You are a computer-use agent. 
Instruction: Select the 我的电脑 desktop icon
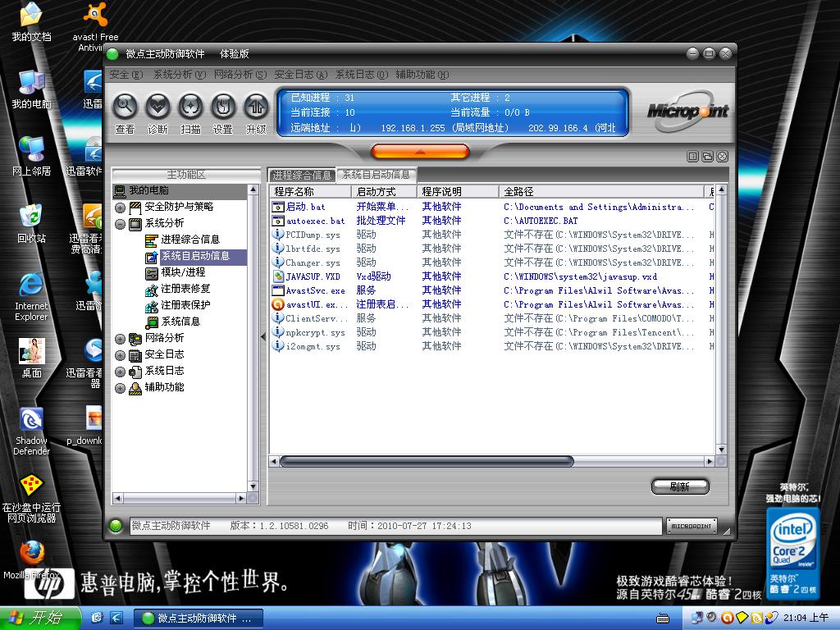click(x=31, y=89)
